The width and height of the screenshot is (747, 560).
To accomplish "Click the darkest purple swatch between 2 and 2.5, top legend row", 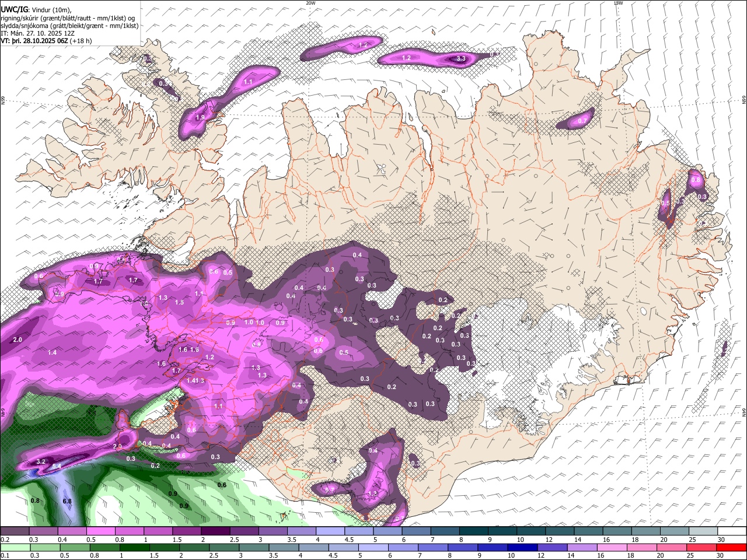I will pos(215,531).
